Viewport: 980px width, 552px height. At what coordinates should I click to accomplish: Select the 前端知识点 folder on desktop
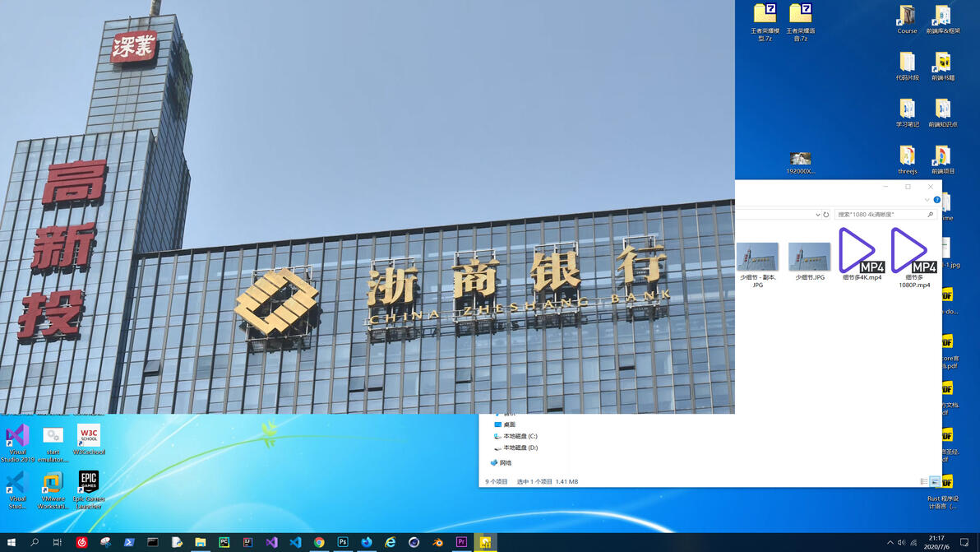(x=942, y=113)
